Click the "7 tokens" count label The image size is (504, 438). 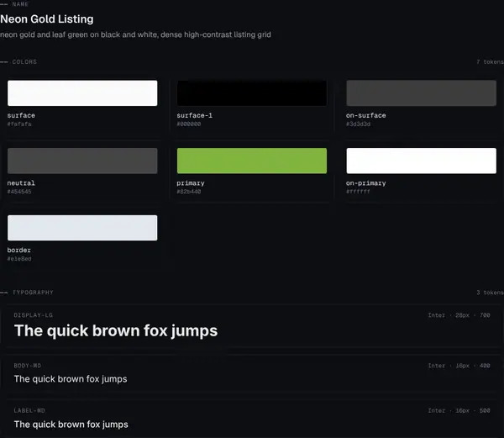490,61
